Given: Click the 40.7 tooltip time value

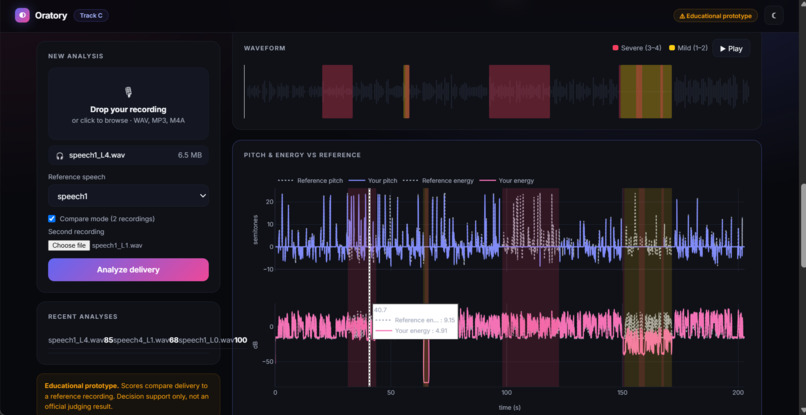Looking at the screenshot, I should tap(380, 310).
